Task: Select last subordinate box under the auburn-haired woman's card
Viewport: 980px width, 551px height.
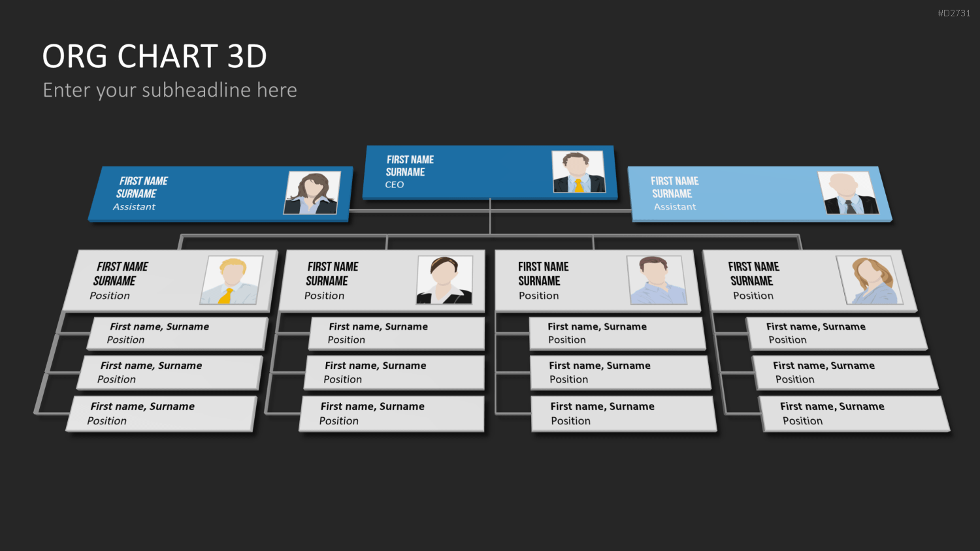Action: [x=855, y=413]
